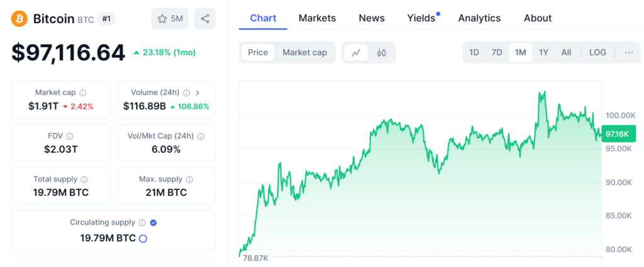Click the circulating supply verified badge
The image size is (644, 267).
[x=153, y=222]
